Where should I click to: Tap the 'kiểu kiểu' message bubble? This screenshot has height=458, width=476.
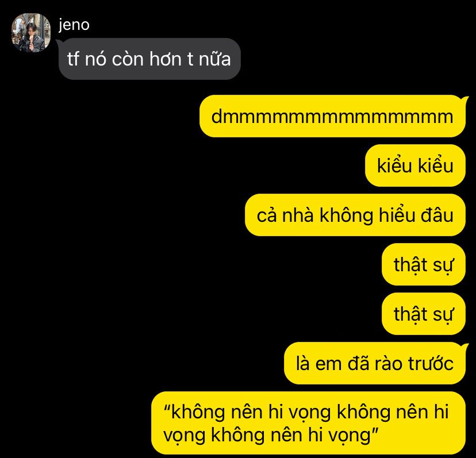pos(415,166)
